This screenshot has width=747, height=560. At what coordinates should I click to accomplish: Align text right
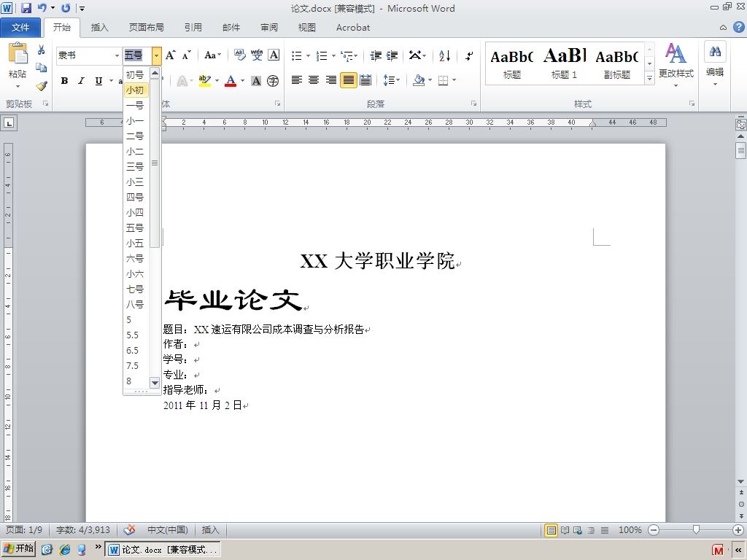pyautogui.click(x=330, y=80)
